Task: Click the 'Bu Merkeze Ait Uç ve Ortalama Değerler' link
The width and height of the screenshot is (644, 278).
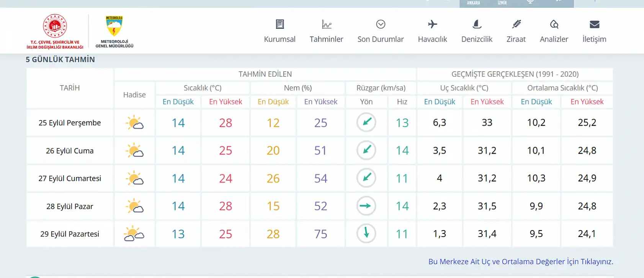Action: [x=520, y=262]
